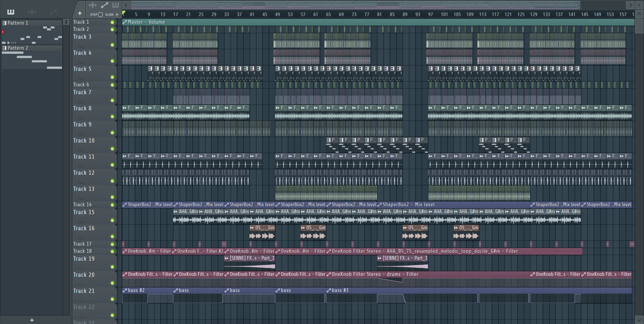Select the Track 2 header label
The width and height of the screenshot is (644, 324).
coord(81,29)
